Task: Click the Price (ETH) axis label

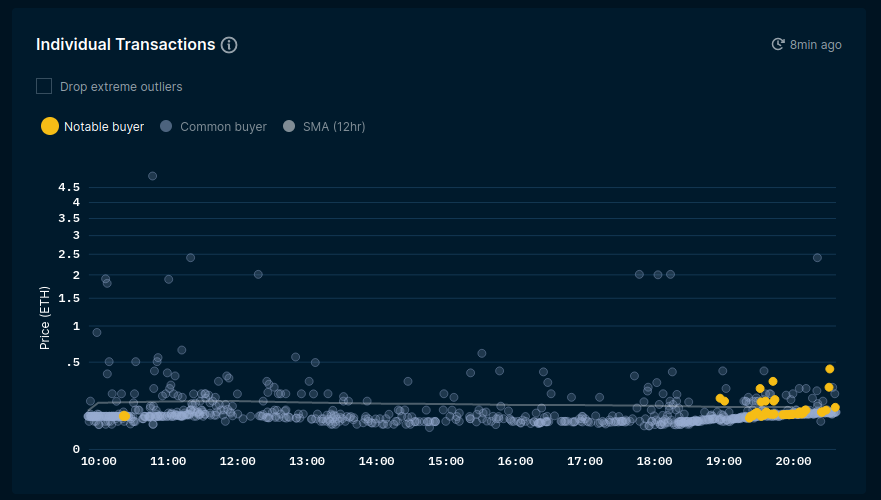Action: (45, 318)
